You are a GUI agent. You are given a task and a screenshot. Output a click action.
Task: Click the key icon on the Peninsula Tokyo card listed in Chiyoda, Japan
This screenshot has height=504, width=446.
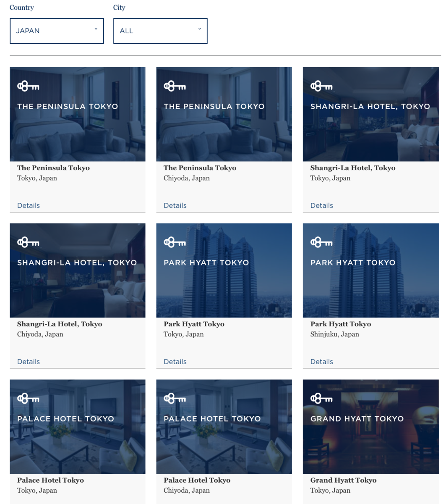(x=175, y=87)
